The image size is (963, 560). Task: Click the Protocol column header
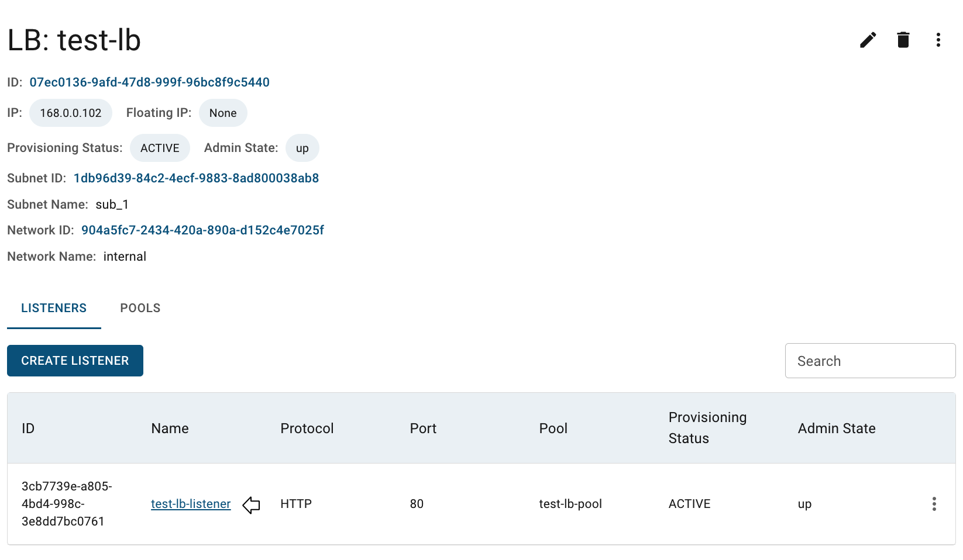pyautogui.click(x=307, y=428)
